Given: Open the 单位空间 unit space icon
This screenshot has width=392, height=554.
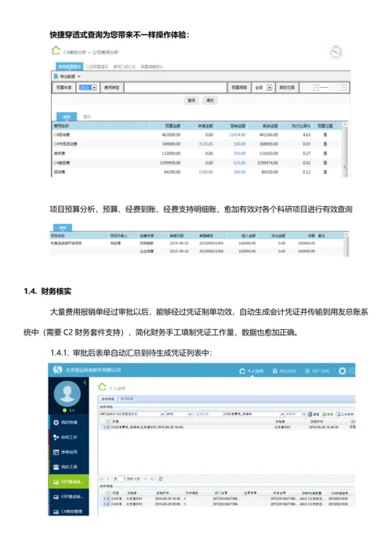Looking at the screenshot, I should click(274, 371).
